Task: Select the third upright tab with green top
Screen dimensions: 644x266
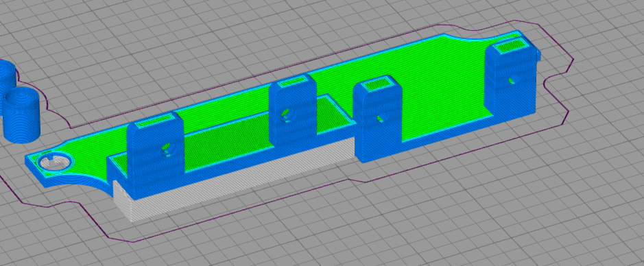Action: [x=377, y=119]
